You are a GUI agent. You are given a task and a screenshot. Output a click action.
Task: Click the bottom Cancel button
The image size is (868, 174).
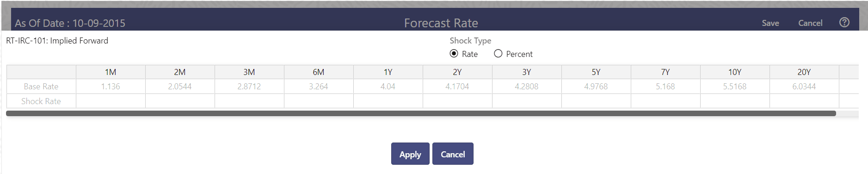[453, 154]
